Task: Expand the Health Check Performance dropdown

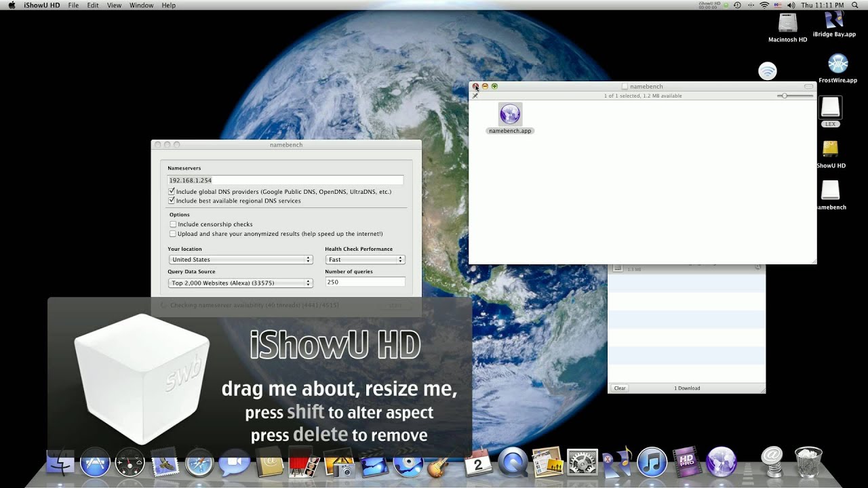Action: point(365,260)
